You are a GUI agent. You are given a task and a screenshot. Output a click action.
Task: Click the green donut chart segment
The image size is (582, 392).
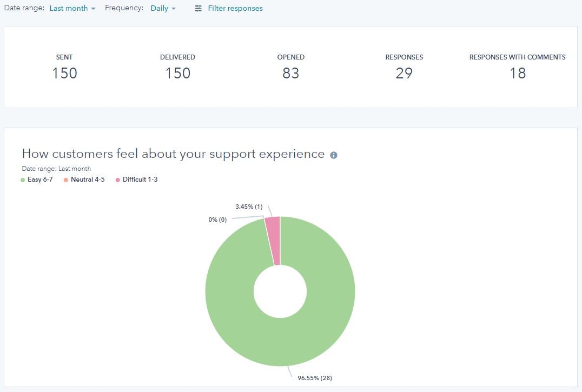click(x=280, y=341)
